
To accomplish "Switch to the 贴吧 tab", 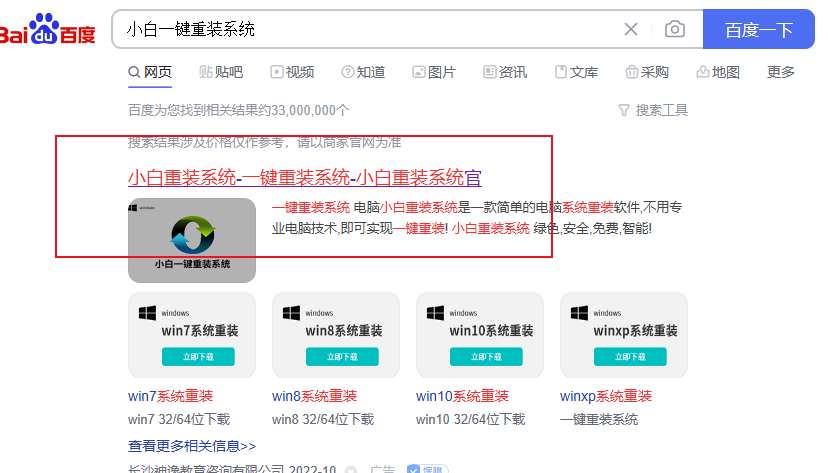I will pos(221,72).
